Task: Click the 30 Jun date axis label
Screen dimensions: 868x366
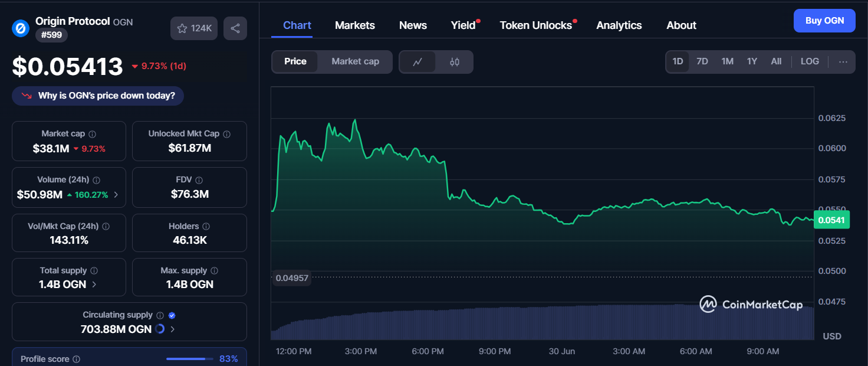Action: click(x=561, y=351)
